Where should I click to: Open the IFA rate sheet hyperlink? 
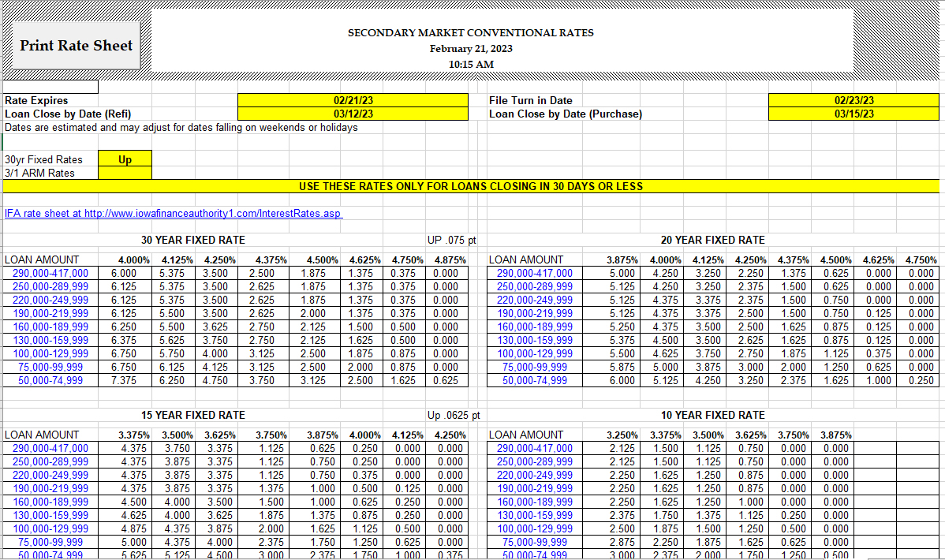click(174, 214)
